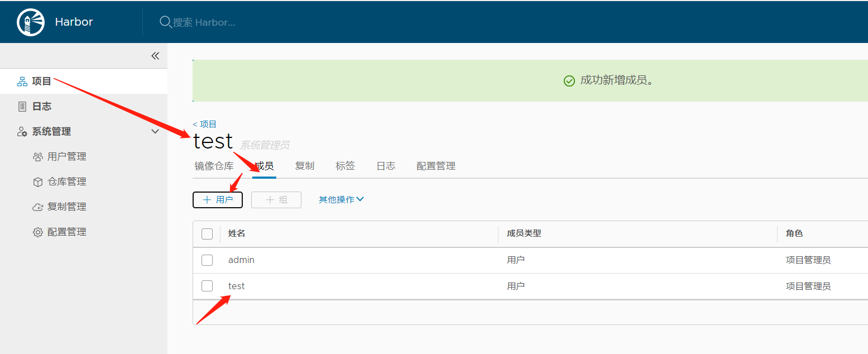Sort by the 姓名 column header
Viewport: 868px width, 354px height.
click(x=237, y=233)
